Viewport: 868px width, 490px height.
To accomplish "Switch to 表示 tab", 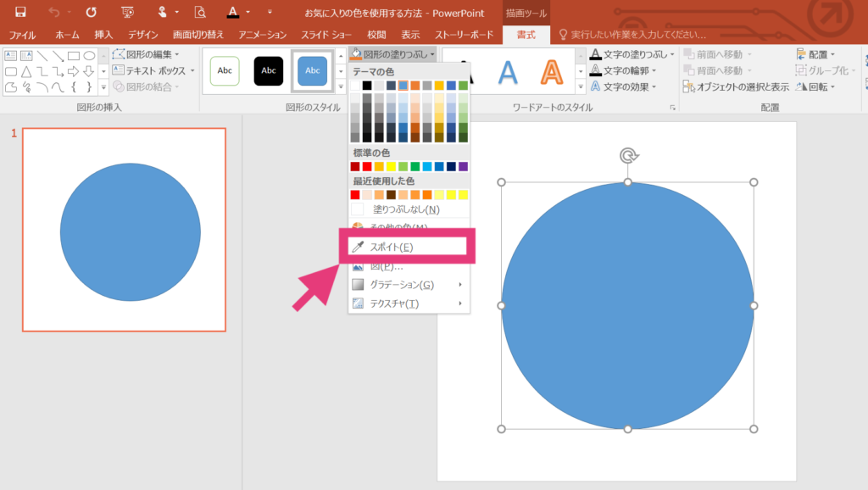I will pos(410,35).
